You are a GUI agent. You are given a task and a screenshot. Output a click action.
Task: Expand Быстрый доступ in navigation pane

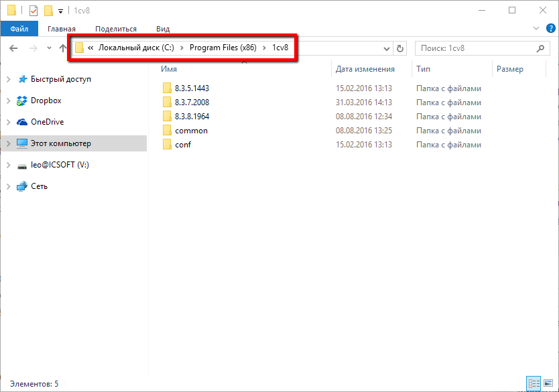click(8, 79)
